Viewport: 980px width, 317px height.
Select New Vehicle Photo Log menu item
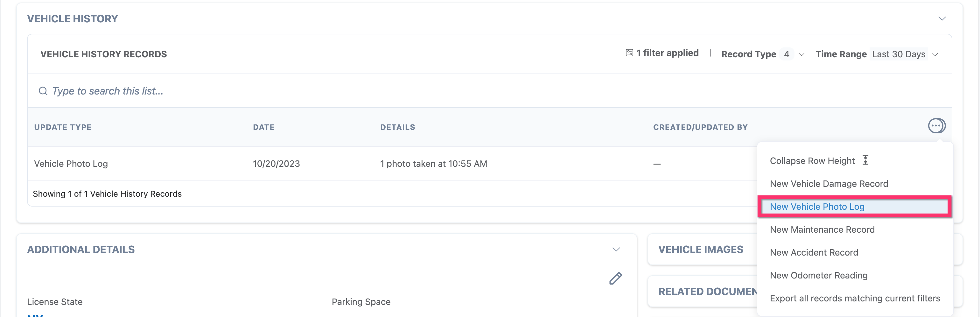pyautogui.click(x=817, y=207)
